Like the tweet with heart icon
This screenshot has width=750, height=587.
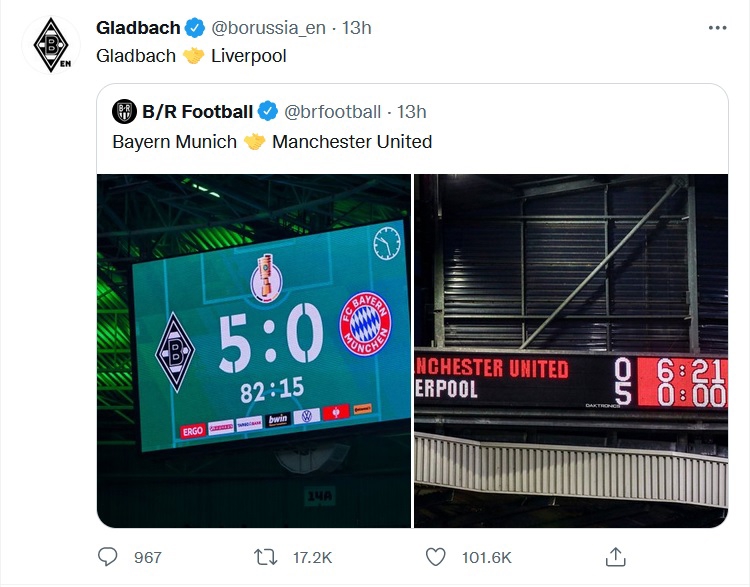[435, 557]
